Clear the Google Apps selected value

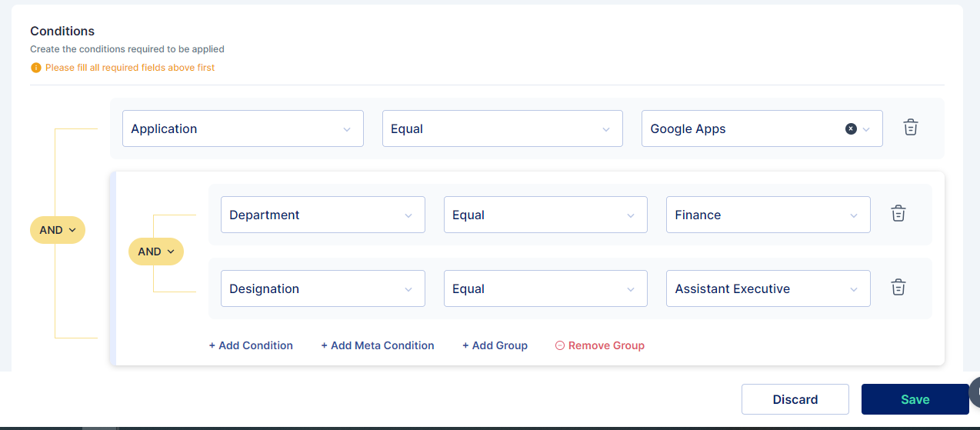click(x=851, y=129)
